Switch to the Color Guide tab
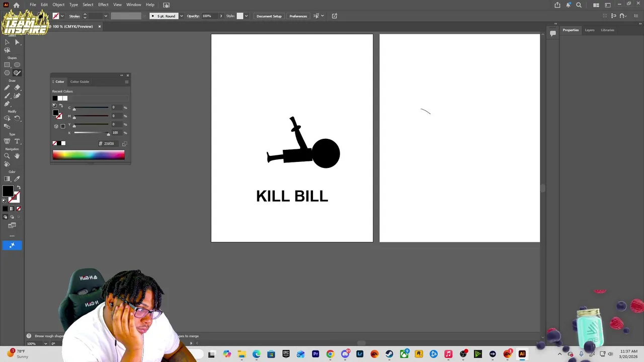This screenshot has width=644, height=362. click(79, 81)
